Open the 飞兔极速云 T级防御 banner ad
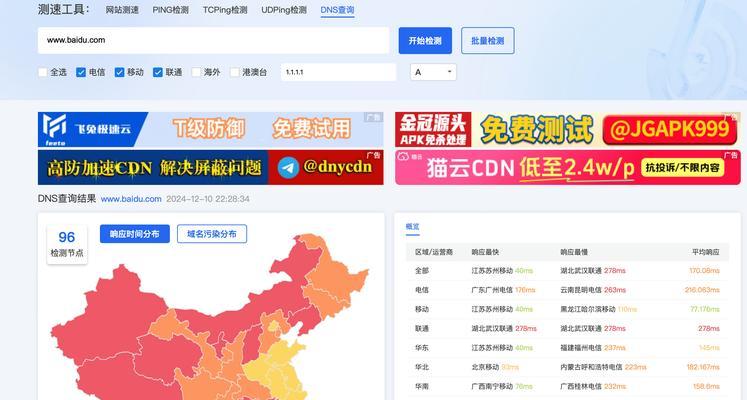The image size is (747, 400). [211, 130]
